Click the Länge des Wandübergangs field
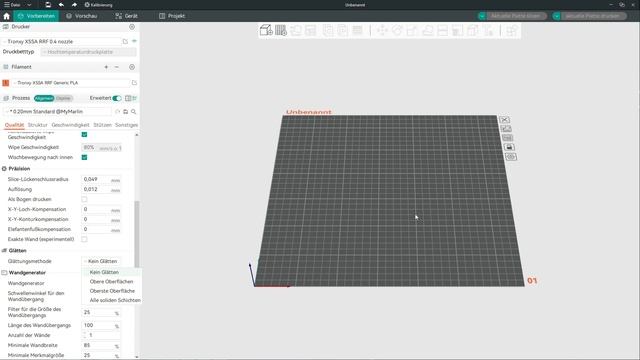The height and width of the screenshot is (360, 640). coord(102,325)
